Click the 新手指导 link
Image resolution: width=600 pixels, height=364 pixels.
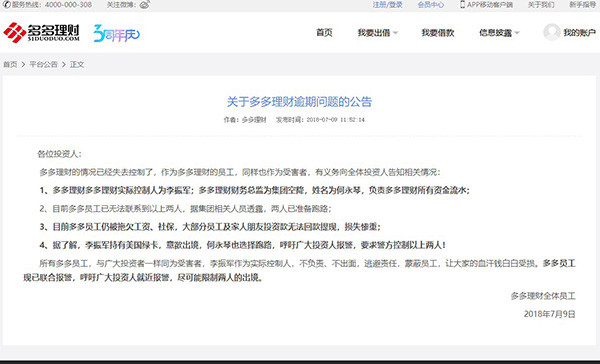click(x=582, y=5)
